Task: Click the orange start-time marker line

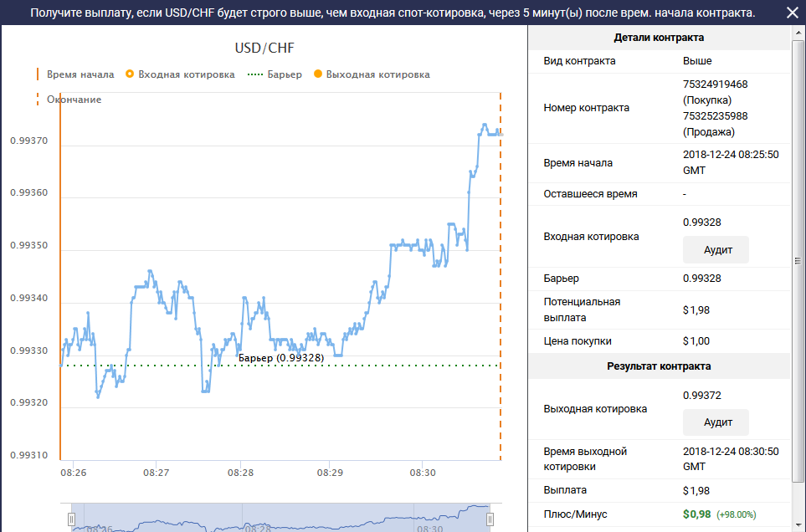Action: pyautogui.click(x=60, y=276)
